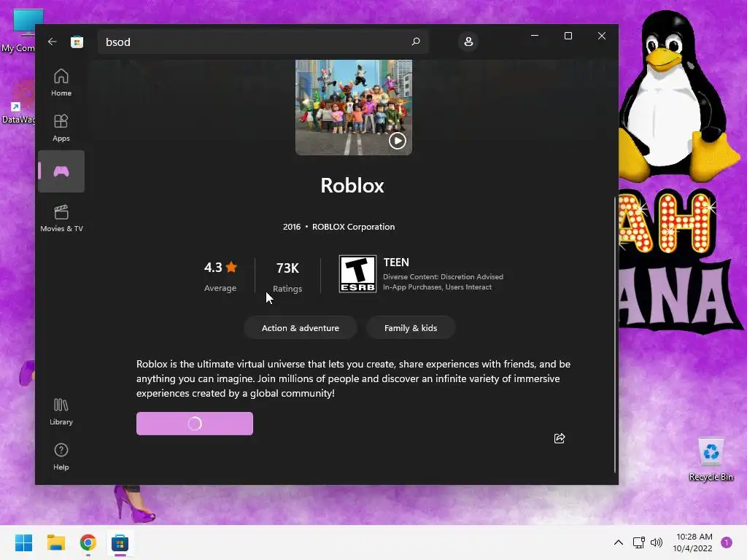
Task: Open File Explorer from the taskbar
Action: pos(55,542)
